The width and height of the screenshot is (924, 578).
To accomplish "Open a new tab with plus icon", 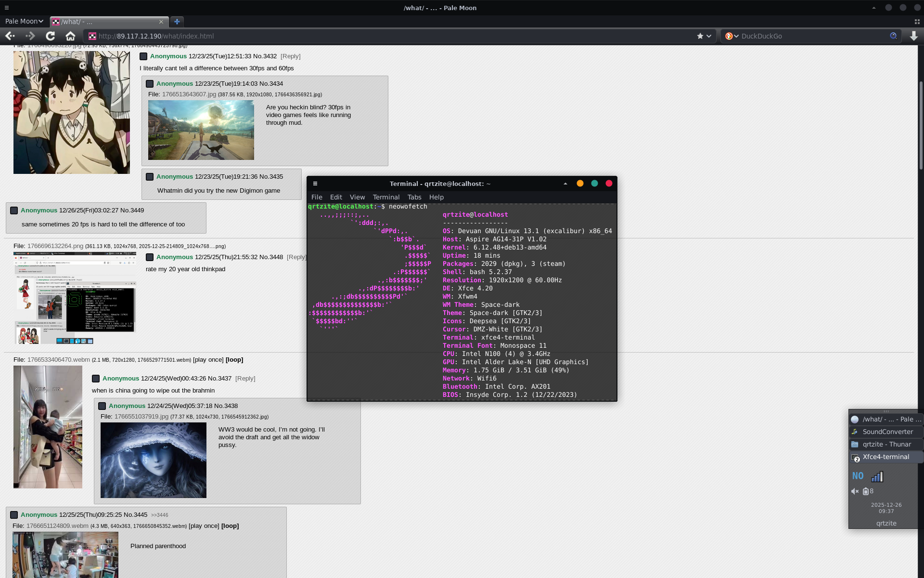I will (177, 22).
